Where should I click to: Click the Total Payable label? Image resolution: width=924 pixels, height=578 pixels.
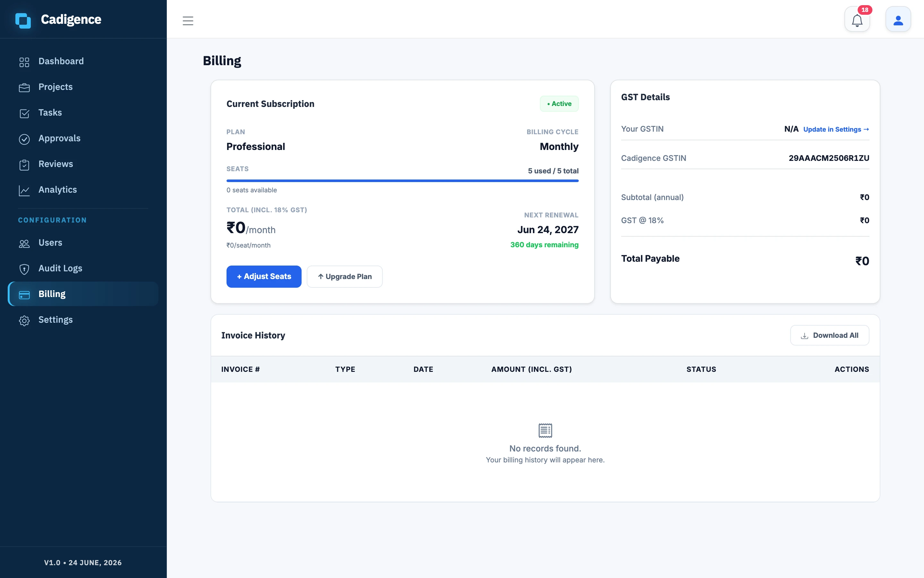[650, 258]
